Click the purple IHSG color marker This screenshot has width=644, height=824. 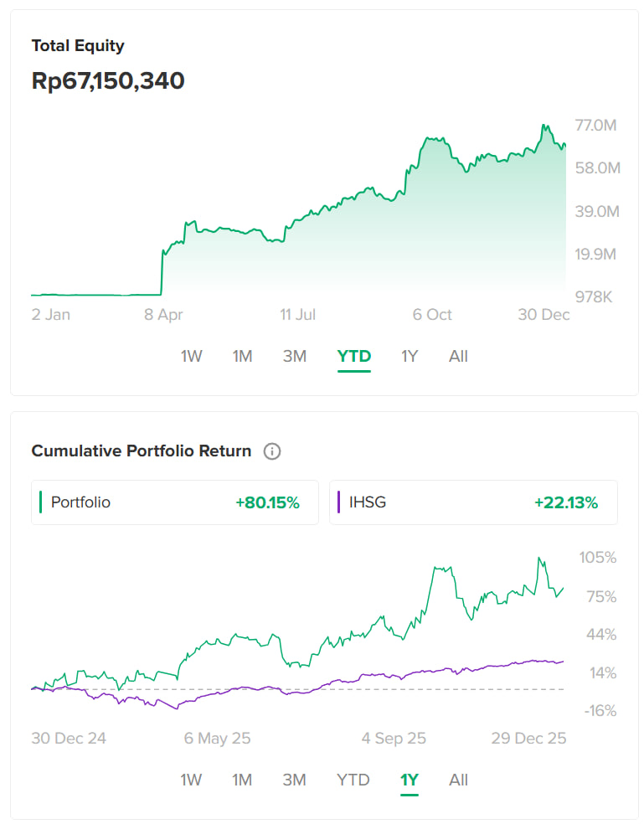point(338,502)
